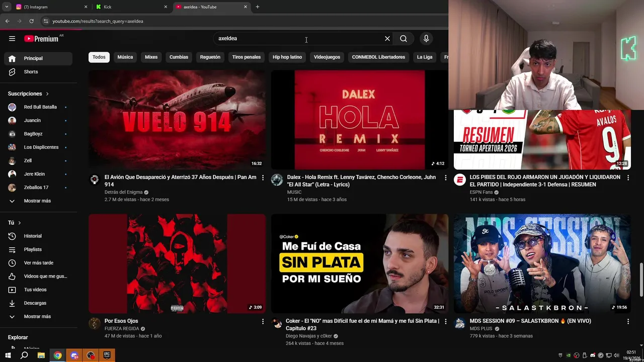Open Epic Games launcher from taskbar
Screen dimensions: 644x362
(x=107, y=355)
